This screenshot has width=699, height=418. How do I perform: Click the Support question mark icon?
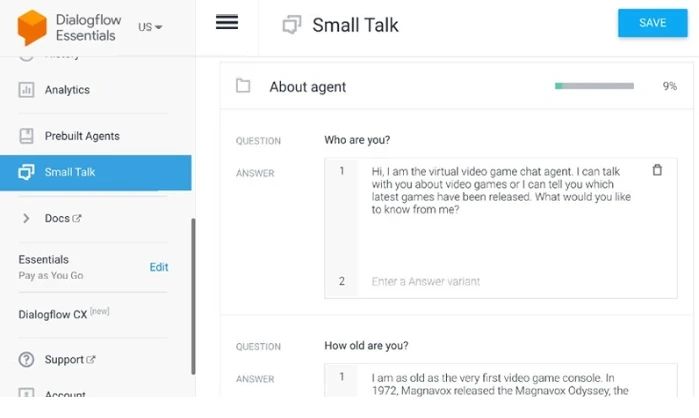tap(26, 360)
